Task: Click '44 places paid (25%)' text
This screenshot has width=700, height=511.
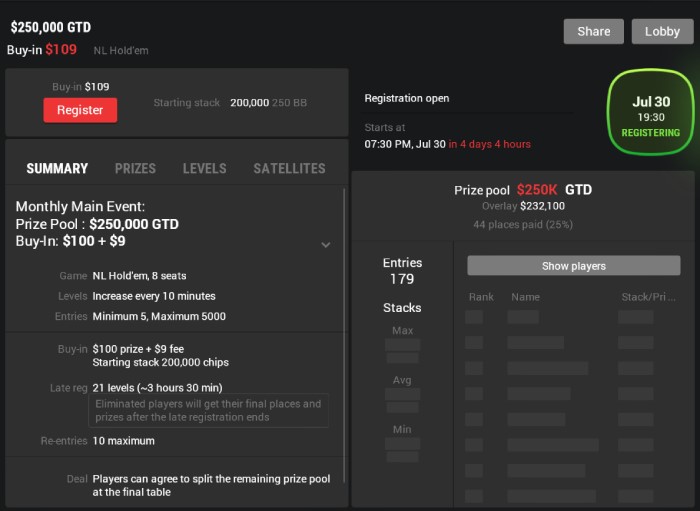Action: 523,224
